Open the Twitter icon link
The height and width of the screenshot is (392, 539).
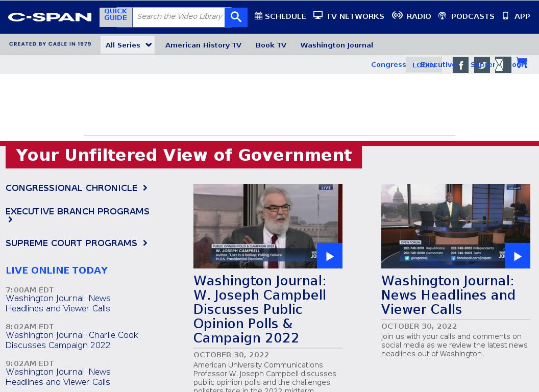[482, 65]
